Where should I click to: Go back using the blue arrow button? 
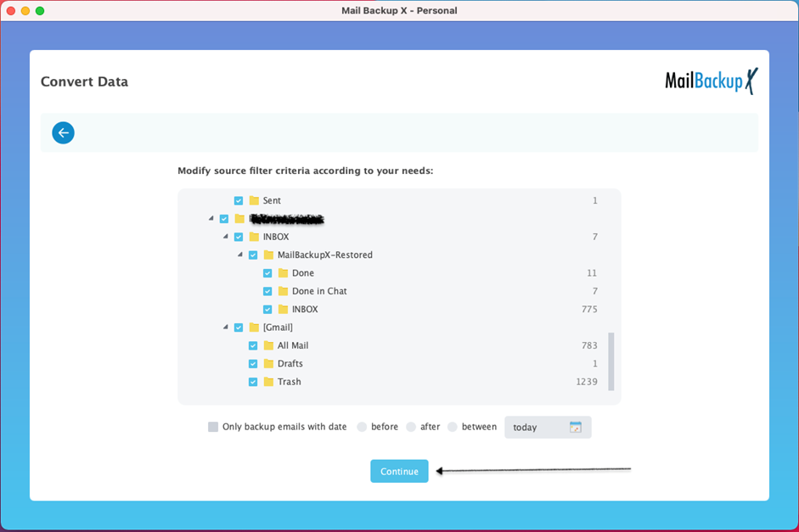pos(63,133)
